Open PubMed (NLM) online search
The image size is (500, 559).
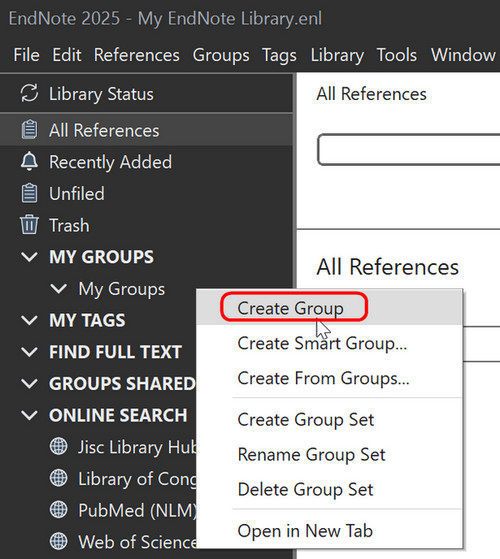click(x=137, y=510)
